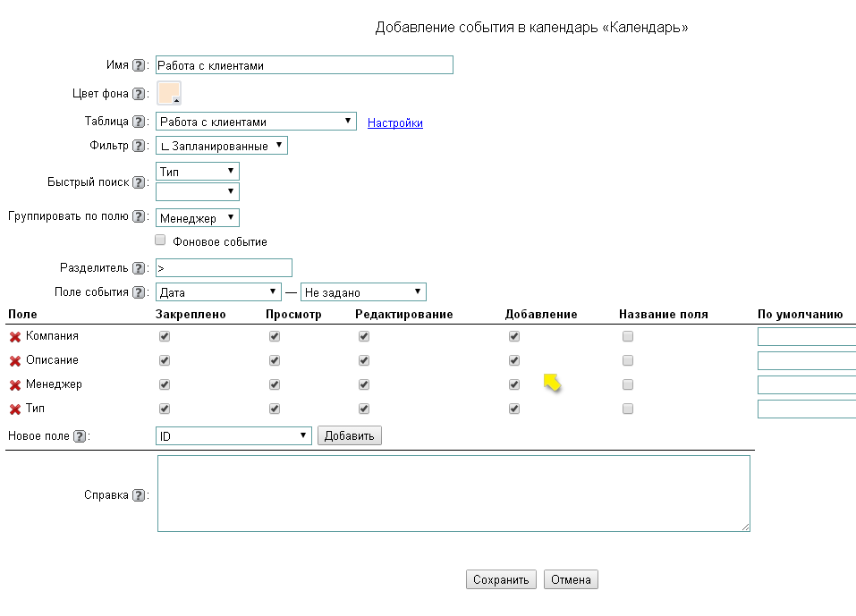Screen dimensions: 856x616
Task: Delete the Компания field row
Action: [x=15, y=337]
